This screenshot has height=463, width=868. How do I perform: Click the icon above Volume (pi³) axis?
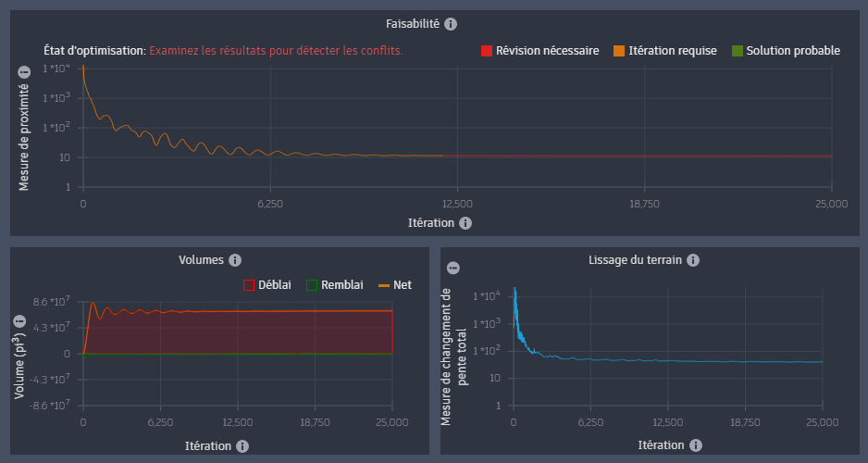pos(20,321)
